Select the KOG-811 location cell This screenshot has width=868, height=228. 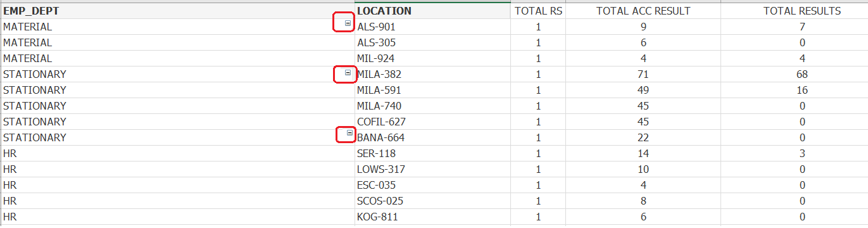pos(432,217)
